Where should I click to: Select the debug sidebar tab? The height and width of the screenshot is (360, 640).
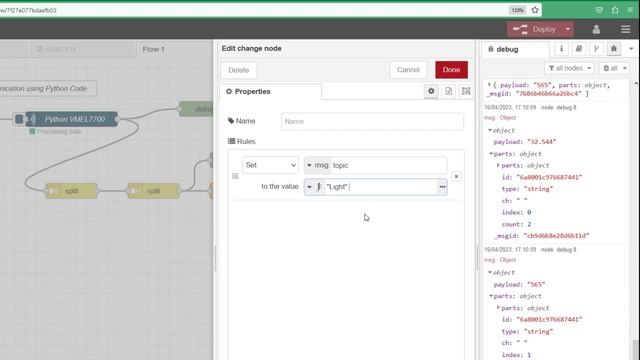coord(515,49)
